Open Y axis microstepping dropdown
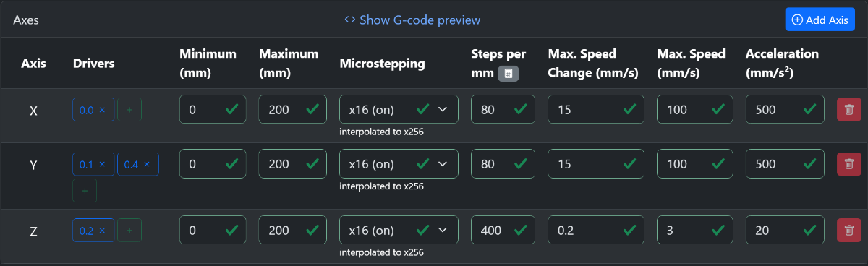Viewport: 868px width, 266px height. pyautogui.click(x=399, y=164)
